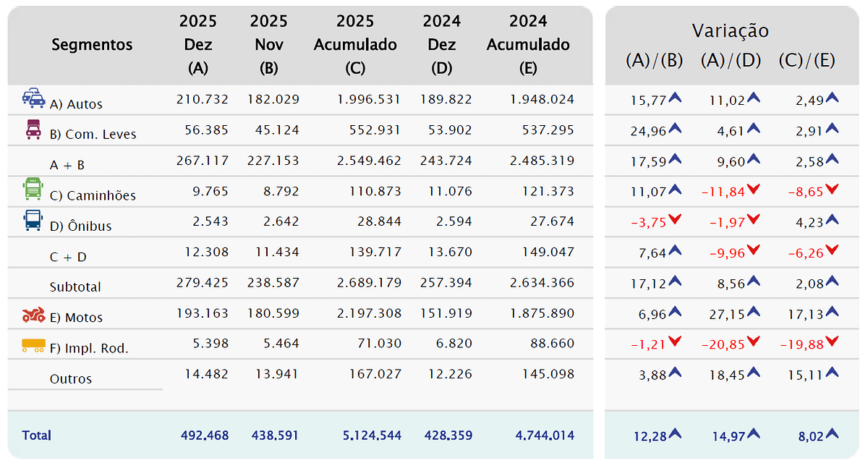This screenshot has height=471, width=868.
Task: Click the Total row label
Action: pos(37,436)
